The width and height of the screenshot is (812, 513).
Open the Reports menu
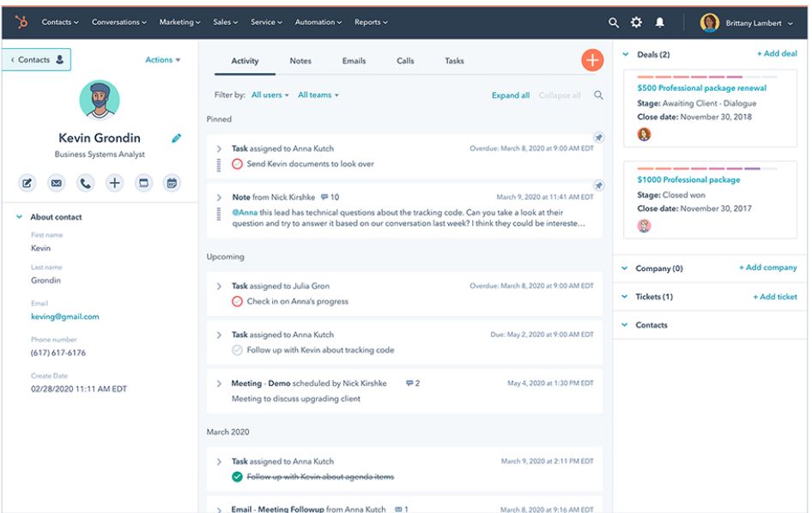click(371, 22)
